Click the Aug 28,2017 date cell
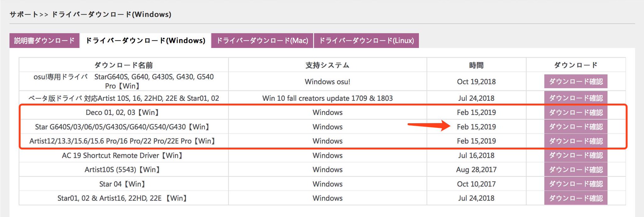Image resolution: width=644 pixels, height=217 pixels. [x=476, y=169]
